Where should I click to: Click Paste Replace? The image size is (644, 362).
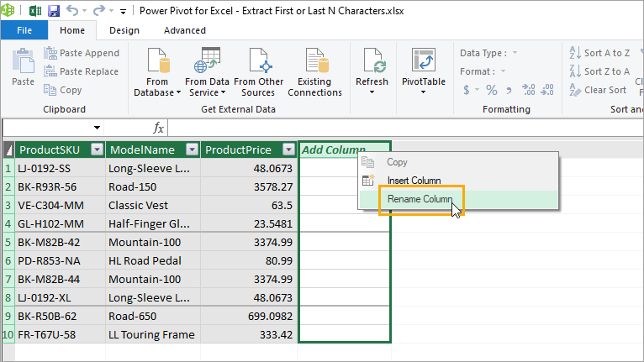coord(82,71)
